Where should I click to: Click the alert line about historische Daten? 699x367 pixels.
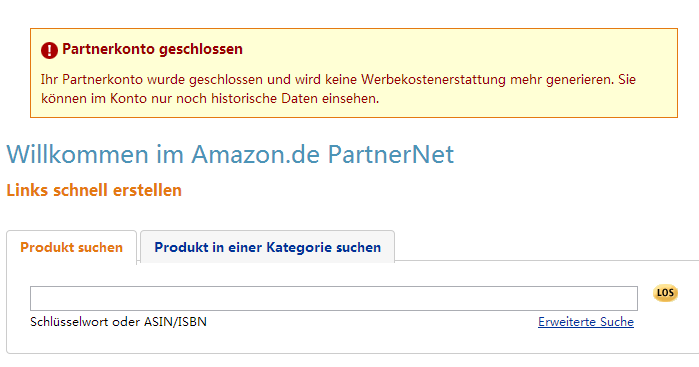pyautogui.click(x=210, y=99)
